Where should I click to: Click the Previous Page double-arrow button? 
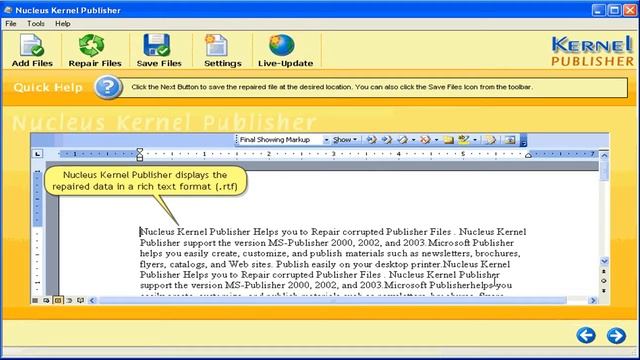tap(604, 271)
